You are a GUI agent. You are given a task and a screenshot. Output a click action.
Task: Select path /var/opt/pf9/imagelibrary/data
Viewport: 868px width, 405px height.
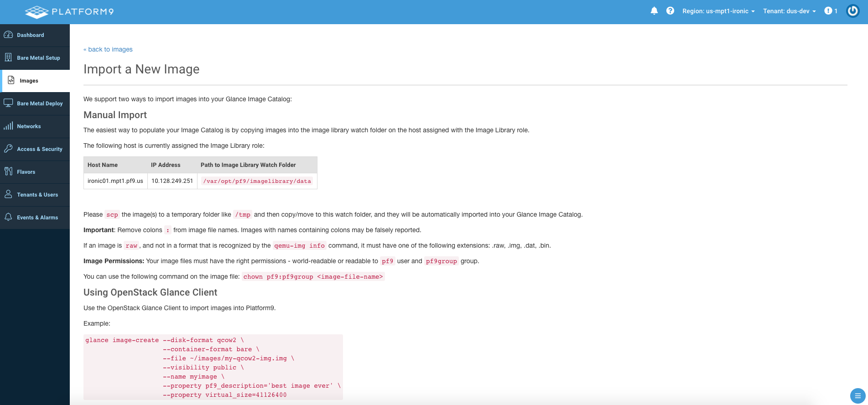point(257,181)
